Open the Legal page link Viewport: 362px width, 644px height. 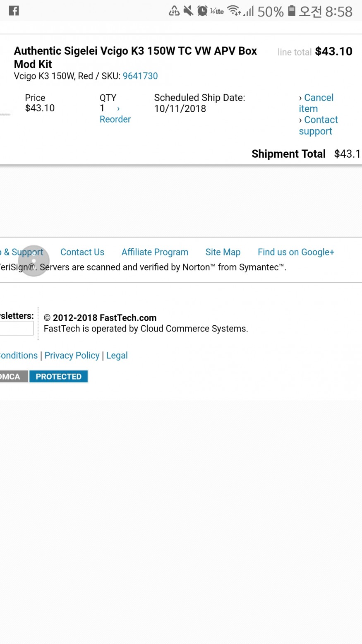(x=117, y=356)
